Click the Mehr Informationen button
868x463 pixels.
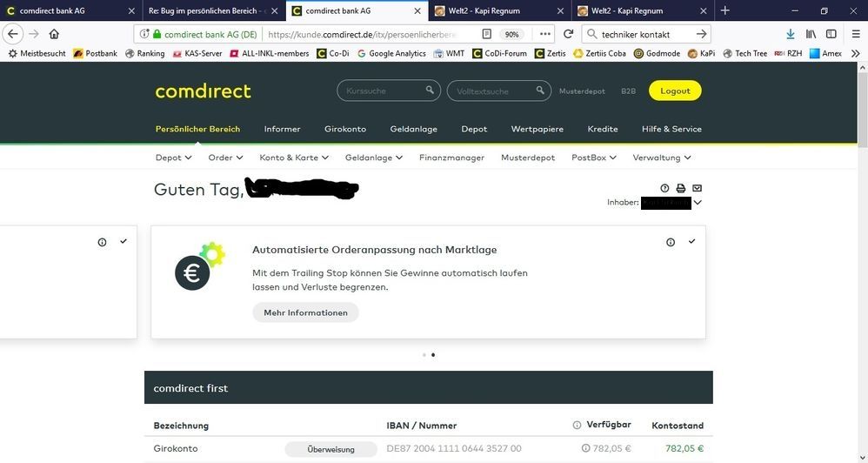[x=305, y=313]
